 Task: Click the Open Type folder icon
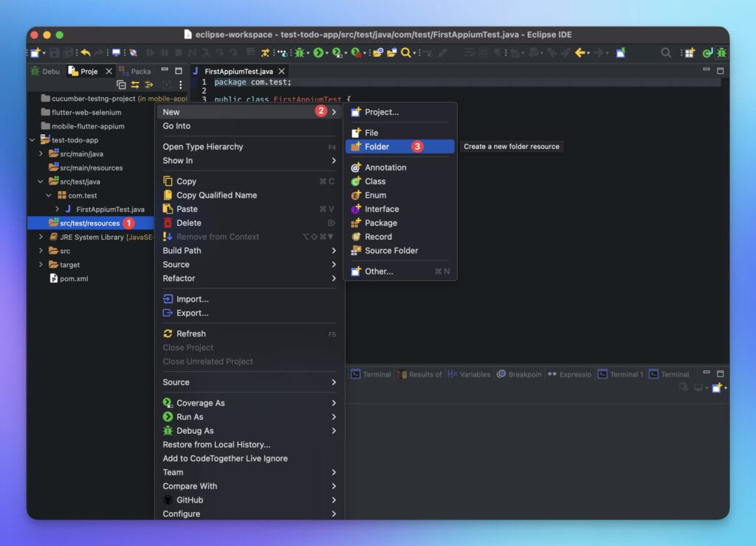pos(378,52)
